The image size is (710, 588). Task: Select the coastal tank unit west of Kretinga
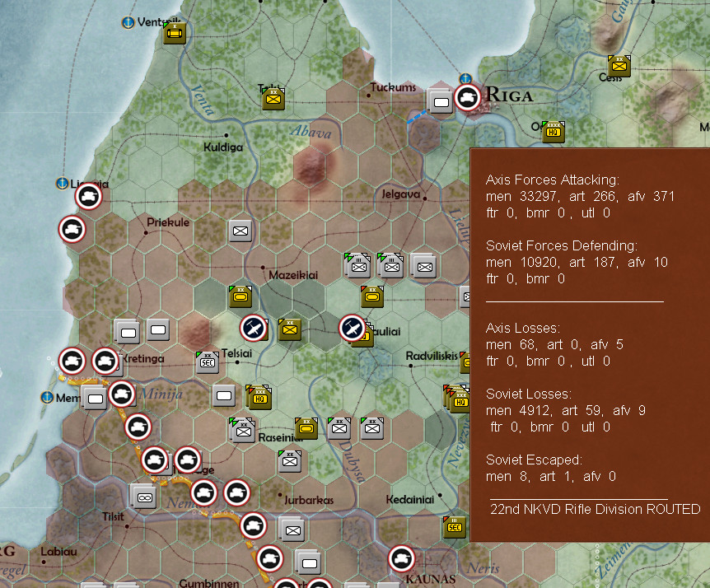(72, 362)
